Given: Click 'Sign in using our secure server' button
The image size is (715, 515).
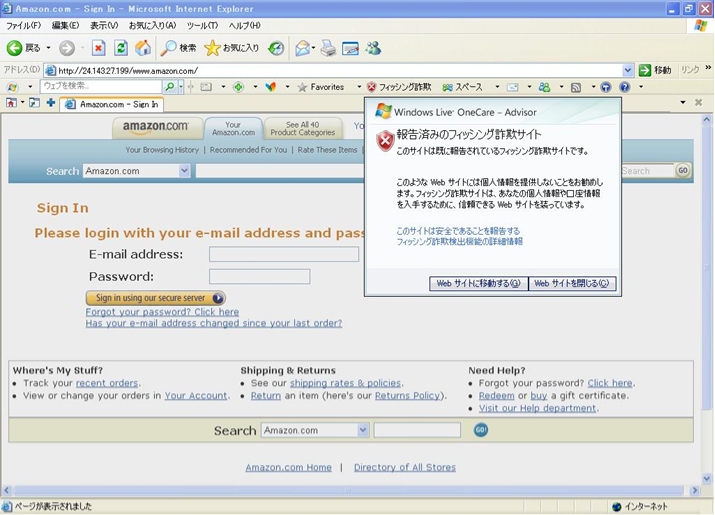Looking at the screenshot, I should (x=155, y=298).
